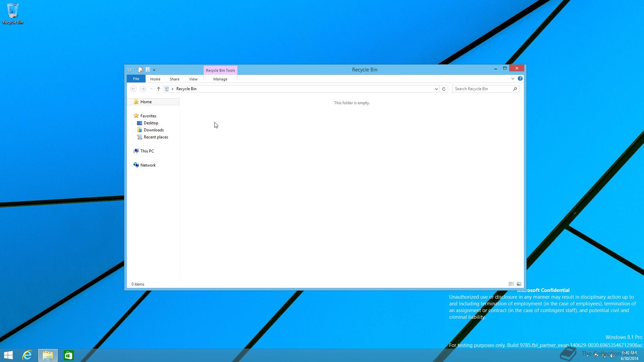
Task: Click the search magnifier icon
Action: pos(515,89)
